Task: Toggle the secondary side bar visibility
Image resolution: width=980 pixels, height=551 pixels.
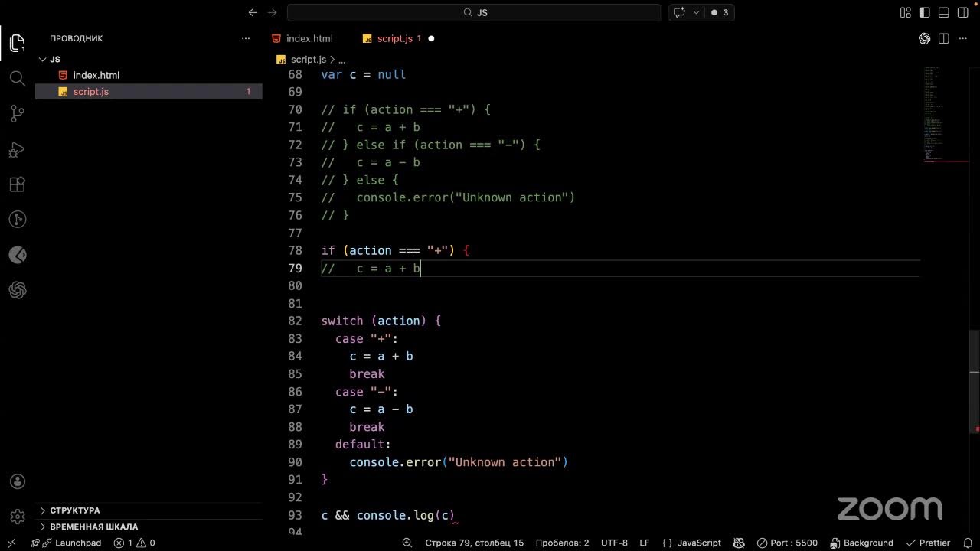Action: coord(963,12)
